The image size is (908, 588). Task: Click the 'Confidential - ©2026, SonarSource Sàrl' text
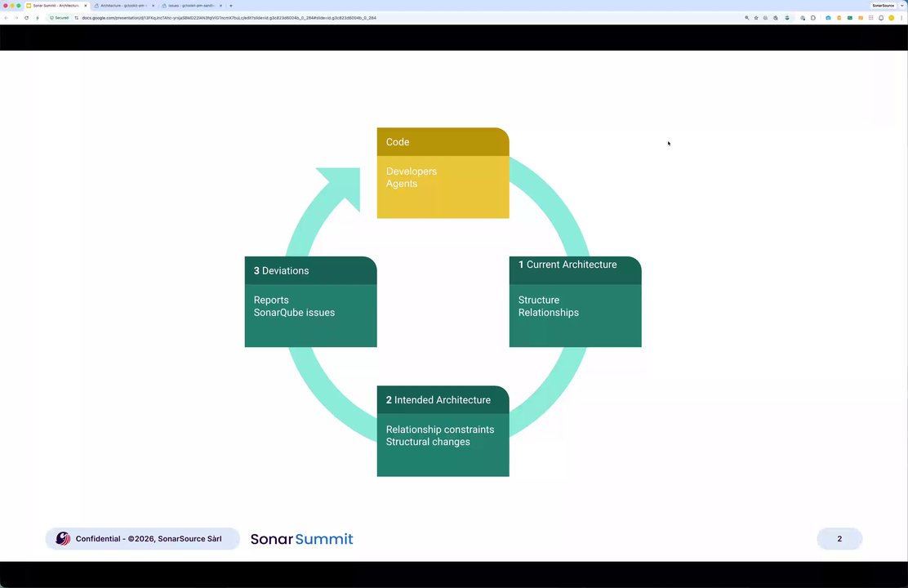pos(149,539)
